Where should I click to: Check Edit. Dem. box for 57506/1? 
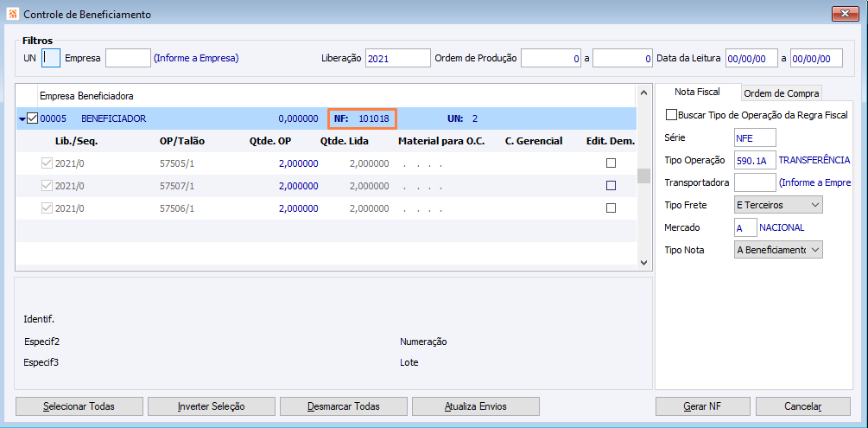click(x=611, y=208)
